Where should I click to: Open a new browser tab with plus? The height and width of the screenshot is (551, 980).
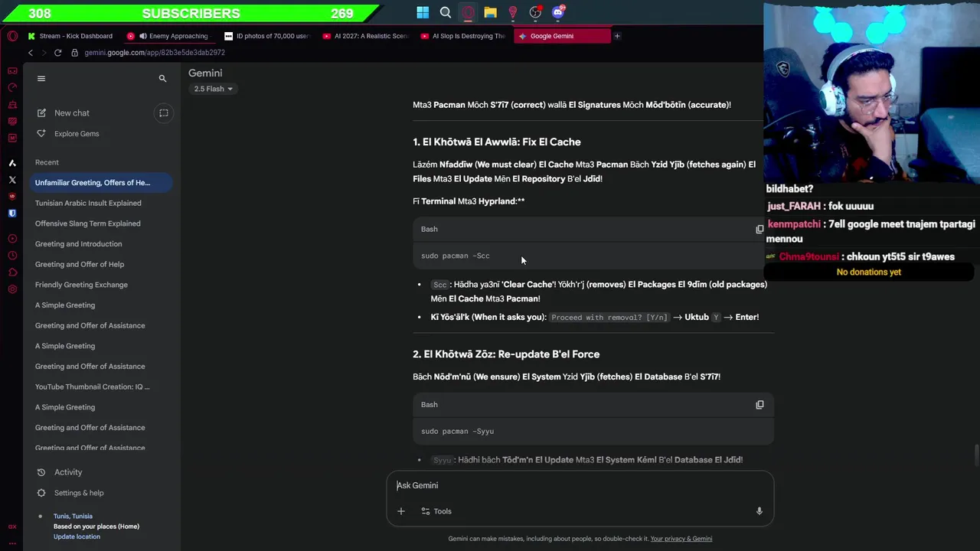(617, 36)
